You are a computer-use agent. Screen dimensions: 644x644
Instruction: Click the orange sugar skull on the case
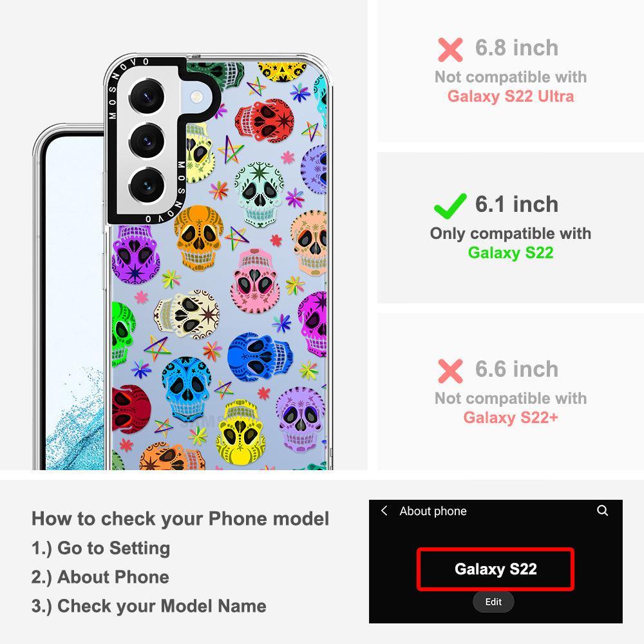click(199, 238)
